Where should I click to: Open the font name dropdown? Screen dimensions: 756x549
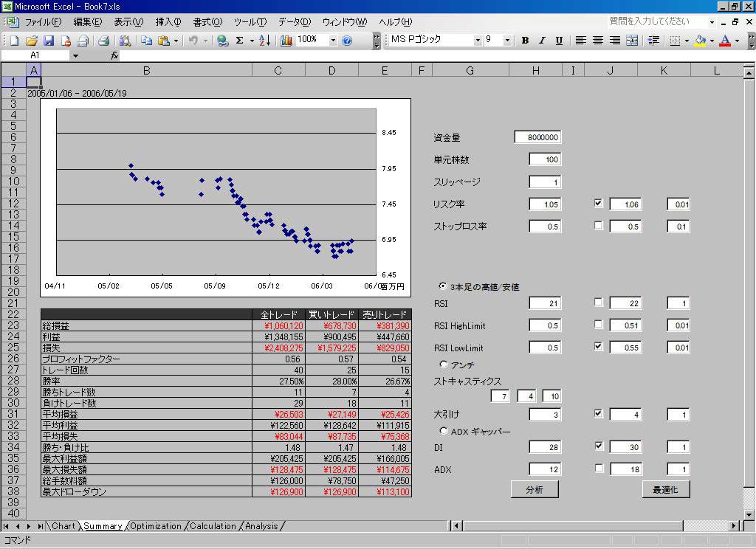(477, 41)
